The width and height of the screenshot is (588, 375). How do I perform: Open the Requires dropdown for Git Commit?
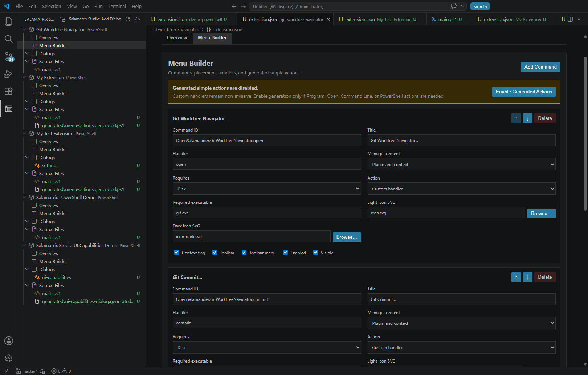[267, 348]
